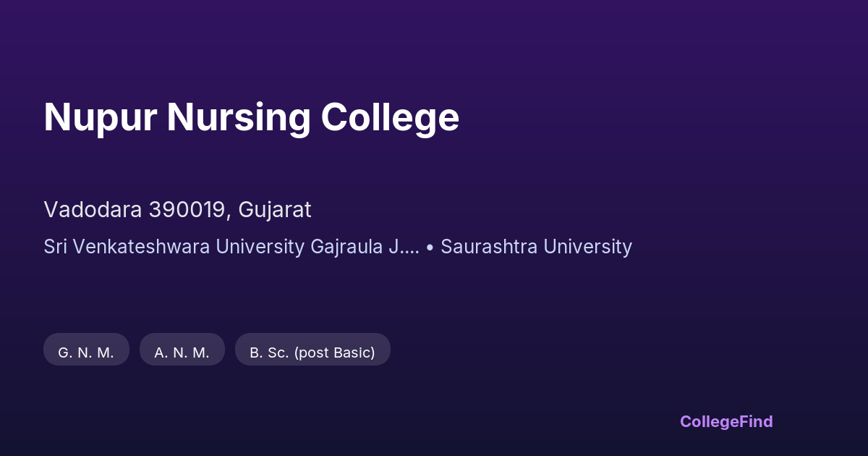Open Sri Venkateshwara University Gajraula link
The image size is (868, 456).
231,247
